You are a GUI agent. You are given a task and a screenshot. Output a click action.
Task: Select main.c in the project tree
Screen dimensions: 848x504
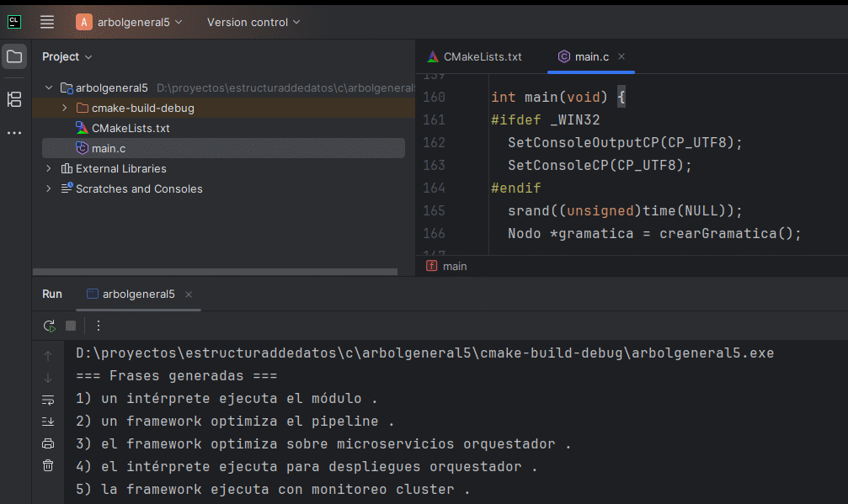(109, 148)
